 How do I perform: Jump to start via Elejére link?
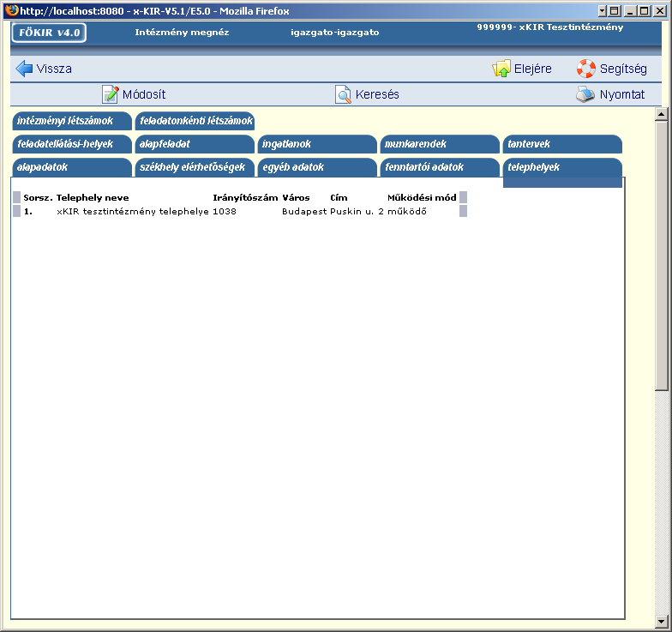[x=533, y=69]
